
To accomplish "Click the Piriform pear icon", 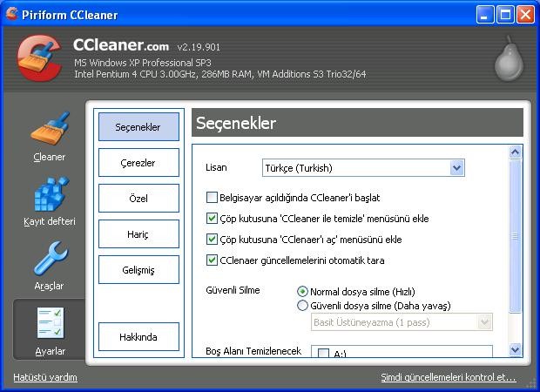I will tap(508, 58).
